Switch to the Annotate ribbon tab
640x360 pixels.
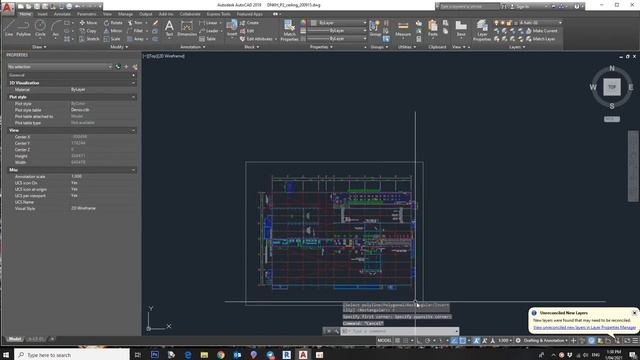pyautogui.click(x=62, y=14)
